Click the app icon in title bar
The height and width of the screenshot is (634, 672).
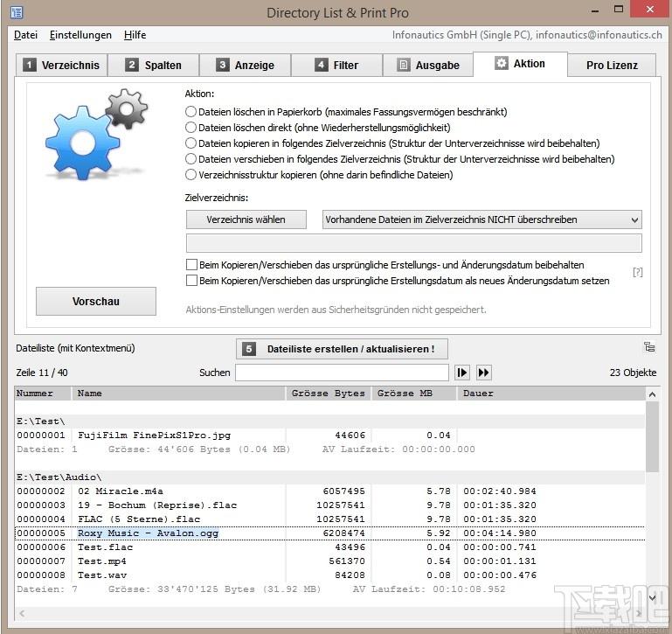click(17, 12)
